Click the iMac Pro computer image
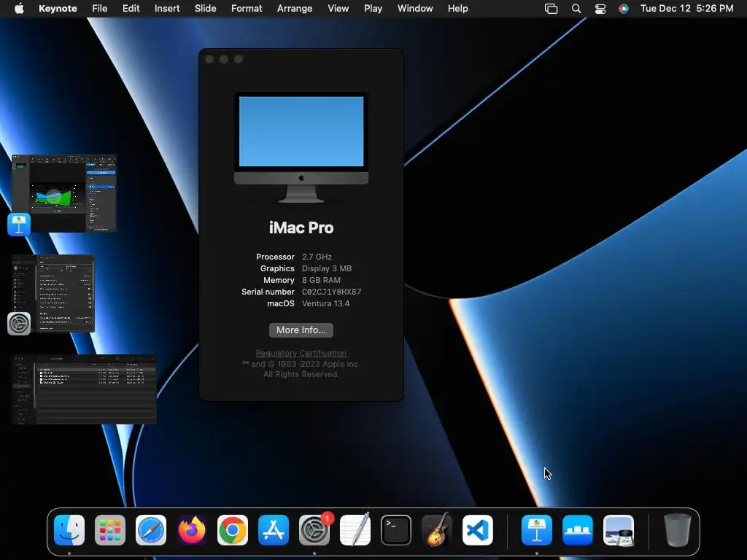Image resolution: width=747 pixels, height=560 pixels. coord(301,147)
